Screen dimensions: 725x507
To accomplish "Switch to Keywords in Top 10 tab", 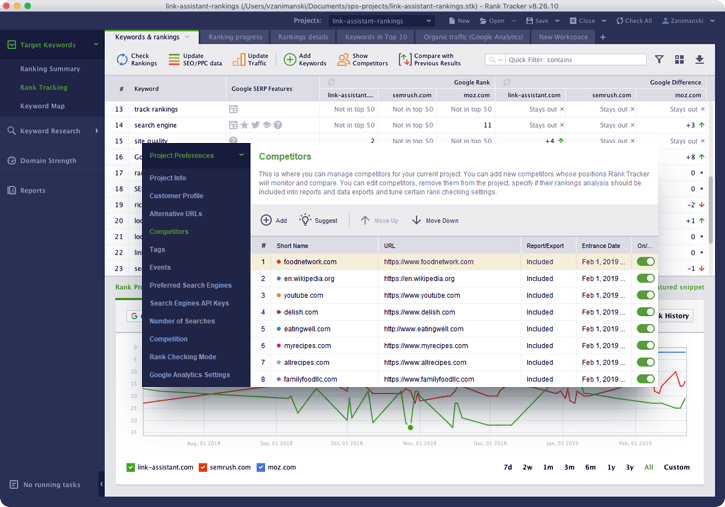I will coord(376,37).
